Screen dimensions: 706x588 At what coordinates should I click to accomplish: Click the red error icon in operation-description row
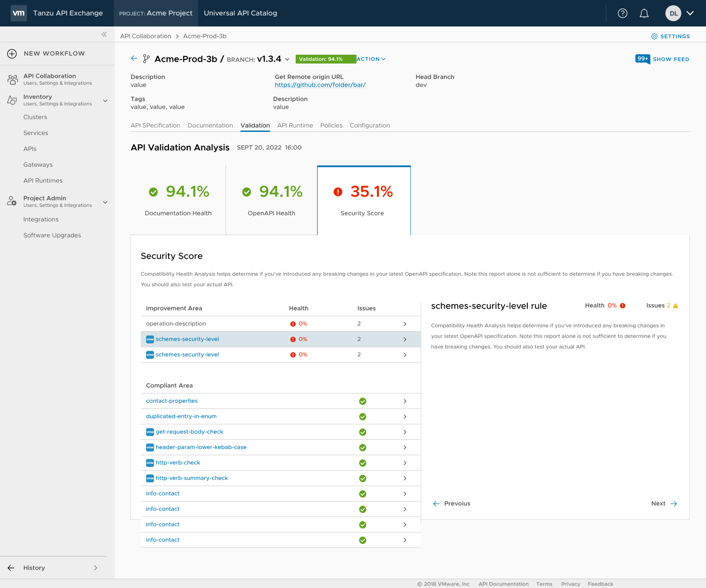click(293, 324)
